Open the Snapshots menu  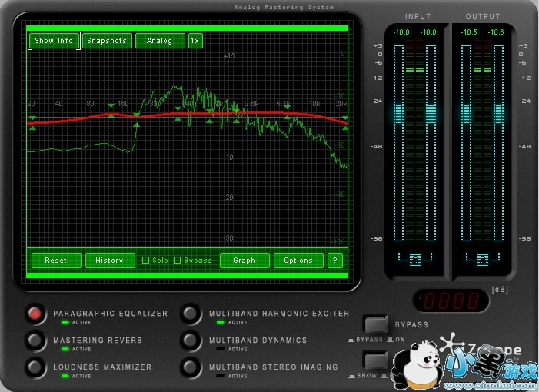[107, 41]
